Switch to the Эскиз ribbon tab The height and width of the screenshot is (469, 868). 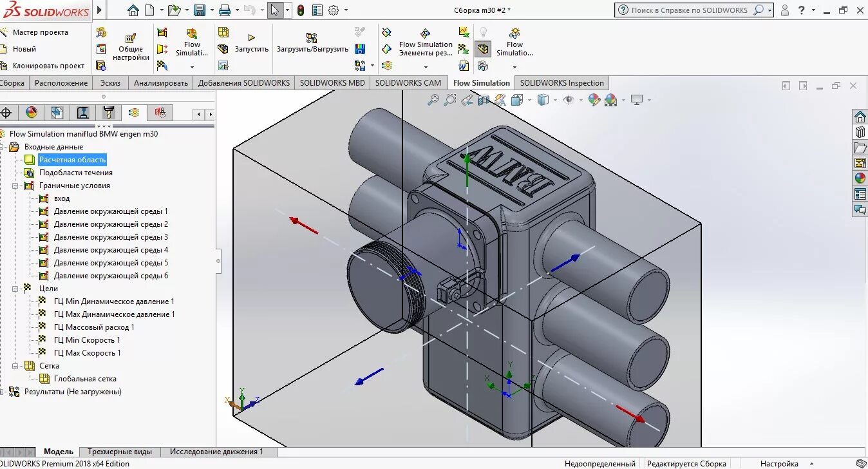[x=110, y=82]
